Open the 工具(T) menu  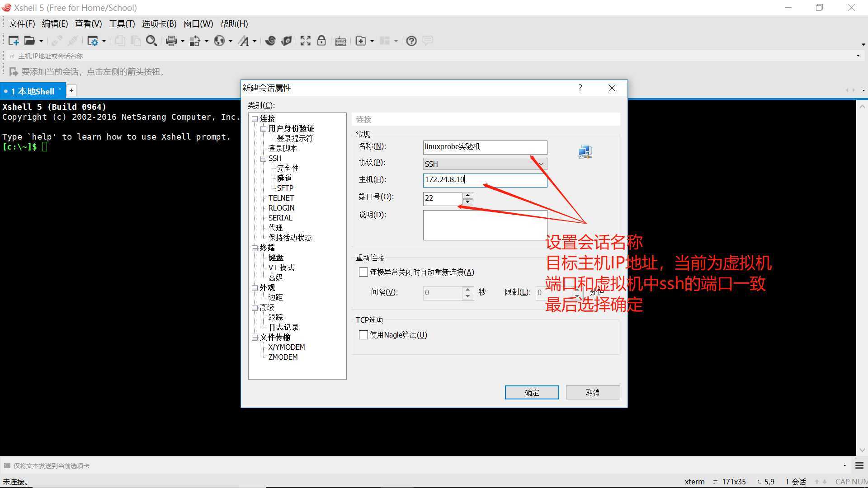tap(122, 24)
